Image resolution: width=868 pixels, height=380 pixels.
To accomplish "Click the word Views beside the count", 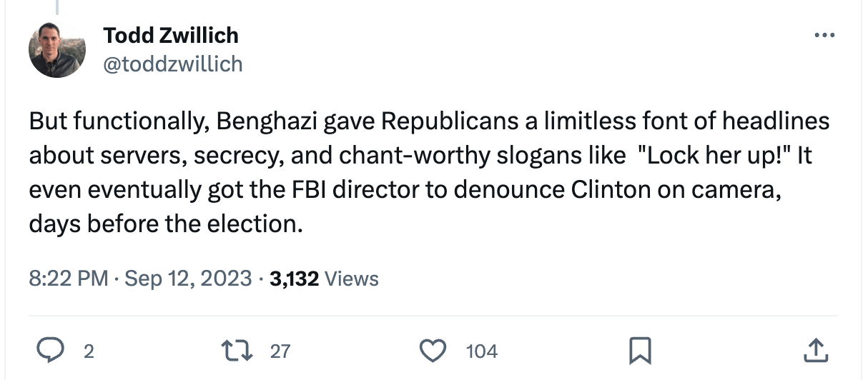I will tap(352, 278).
